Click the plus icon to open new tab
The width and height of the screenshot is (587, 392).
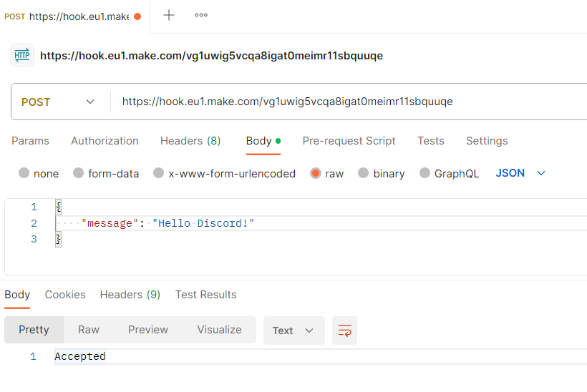pos(169,15)
